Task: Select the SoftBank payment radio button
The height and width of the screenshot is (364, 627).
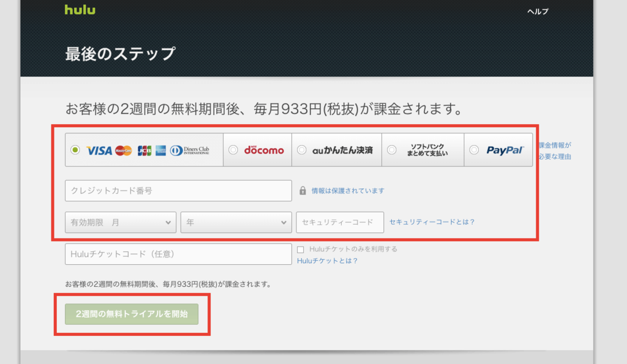Action: click(392, 150)
